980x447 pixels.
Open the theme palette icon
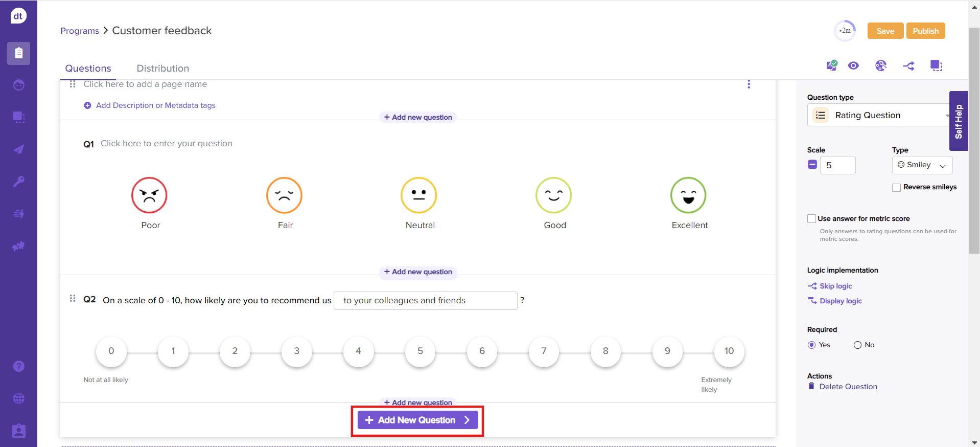coord(880,65)
